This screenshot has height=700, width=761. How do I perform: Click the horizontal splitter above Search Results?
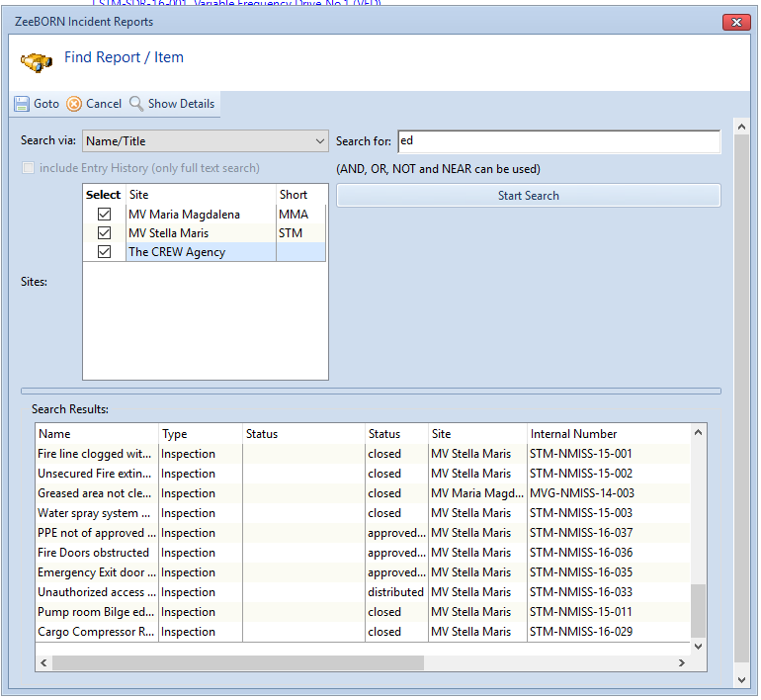point(372,391)
